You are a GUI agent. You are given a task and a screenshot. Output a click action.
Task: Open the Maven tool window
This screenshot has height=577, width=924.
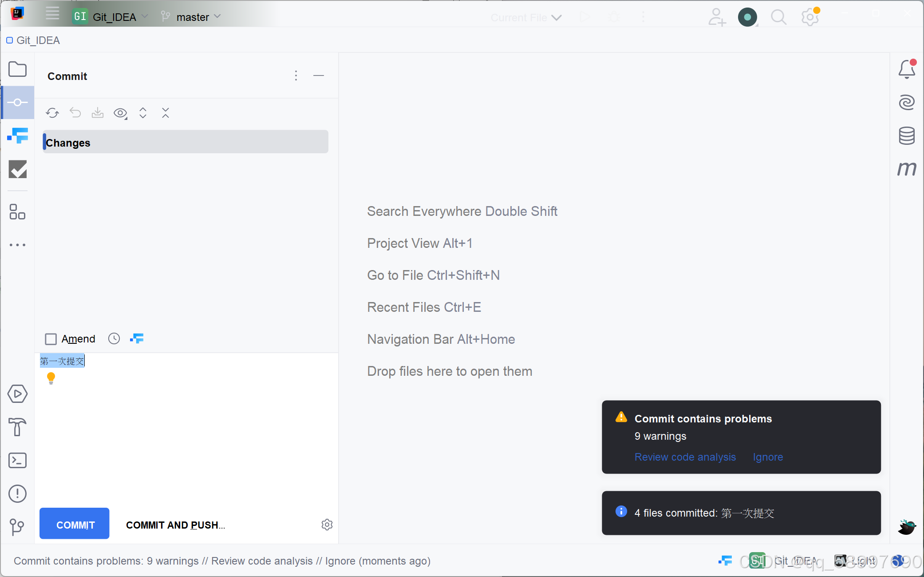(906, 169)
